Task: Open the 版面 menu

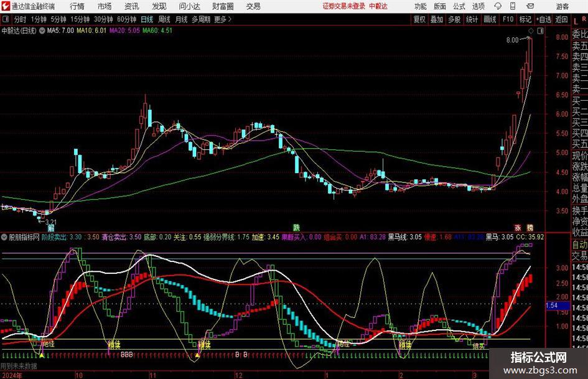Action: coord(440,6)
